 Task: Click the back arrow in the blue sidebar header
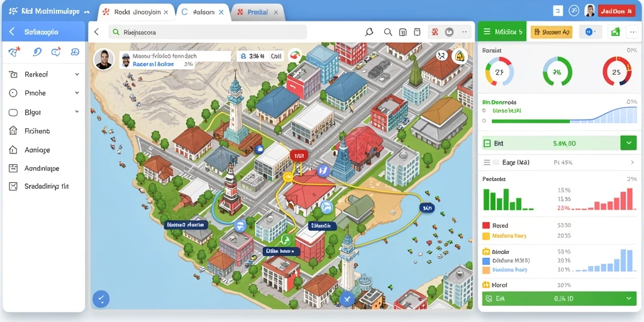coord(12,31)
